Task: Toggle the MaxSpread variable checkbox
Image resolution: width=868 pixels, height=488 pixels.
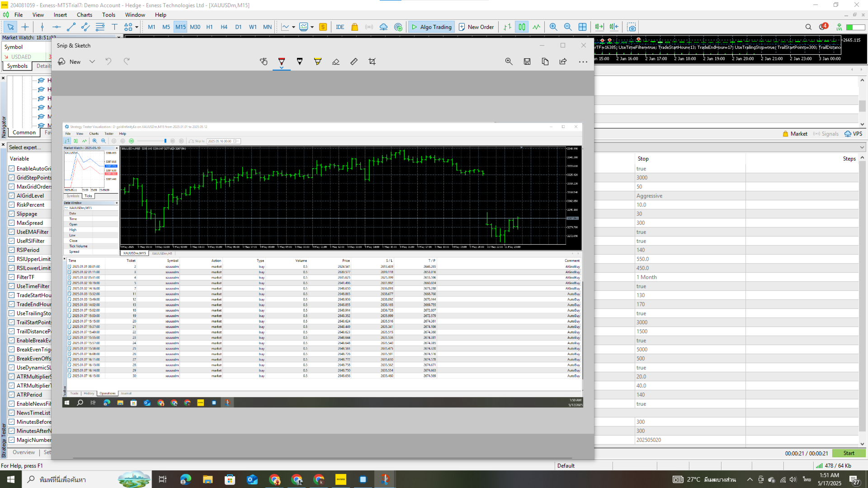Action: [x=12, y=223]
